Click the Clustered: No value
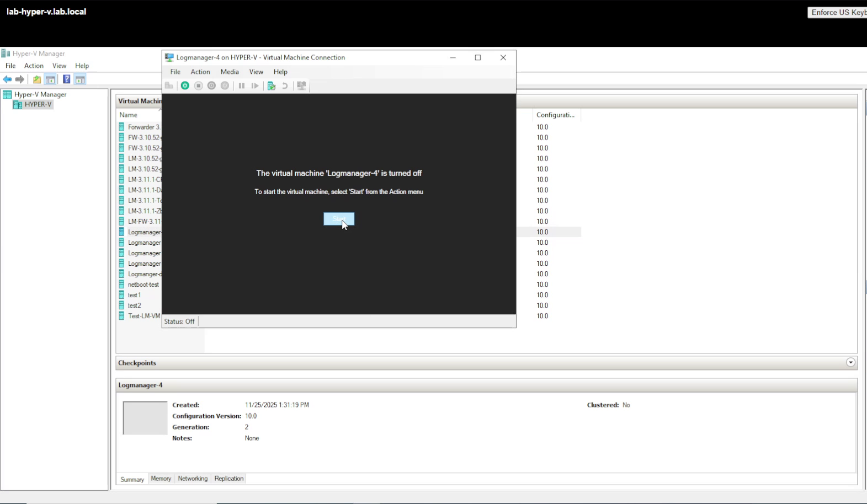Image resolution: width=867 pixels, height=504 pixels. [626, 405]
